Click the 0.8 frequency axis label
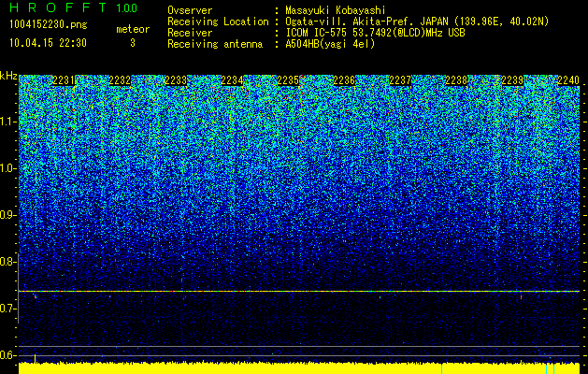This screenshot has width=588, height=374. pos(7,262)
